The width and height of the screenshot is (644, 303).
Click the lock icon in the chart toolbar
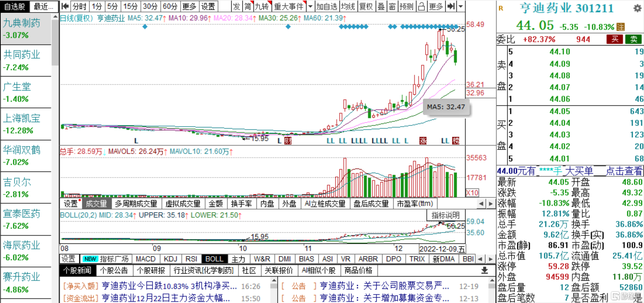tap(421, 6)
